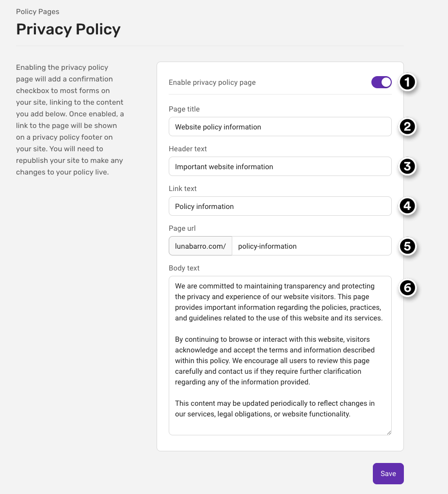Select the Link text field
448x494 pixels.
click(x=280, y=206)
